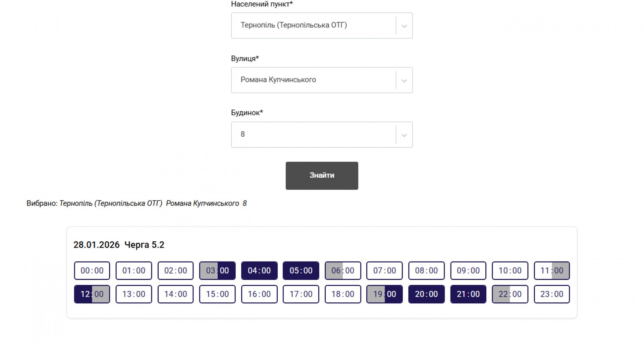Click the 09:00 time slot

[x=468, y=271]
